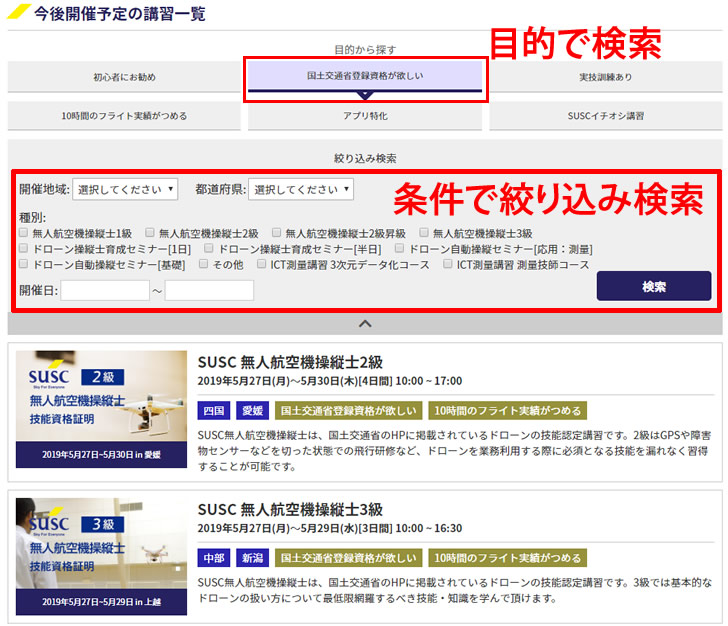Check その他 checkbox
This screenshot has height=626, width=728.
point(203,264)
